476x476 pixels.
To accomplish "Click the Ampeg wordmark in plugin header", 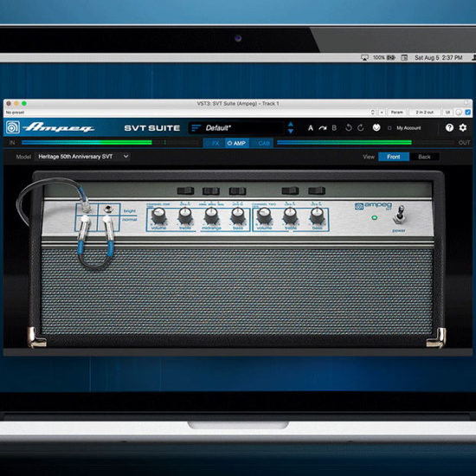I will click(58, 127).
